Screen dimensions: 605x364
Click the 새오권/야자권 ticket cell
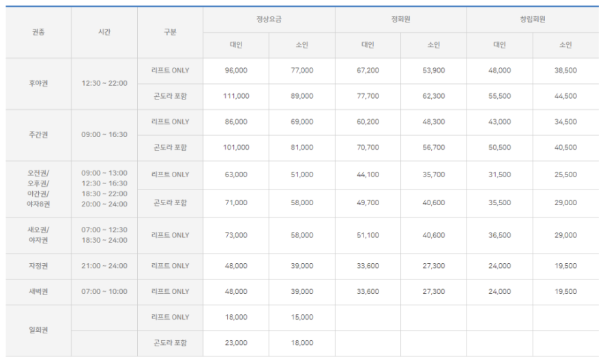coord(38,235)
